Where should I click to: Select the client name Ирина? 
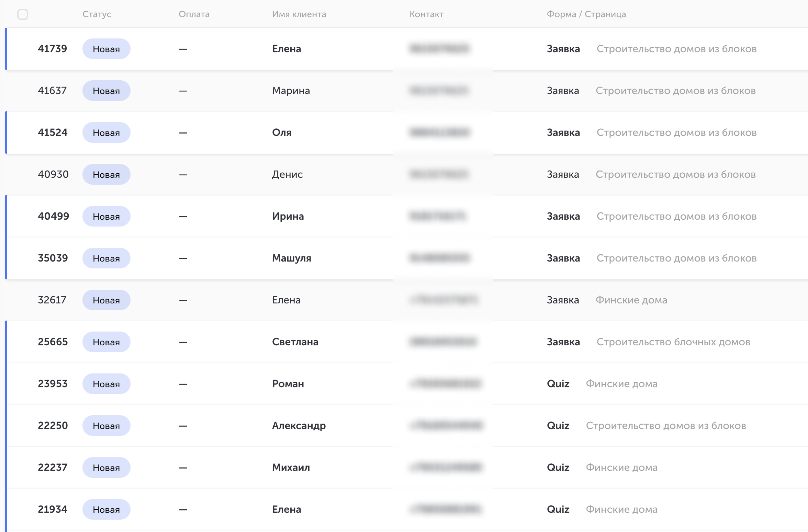[x=288, y=216]
